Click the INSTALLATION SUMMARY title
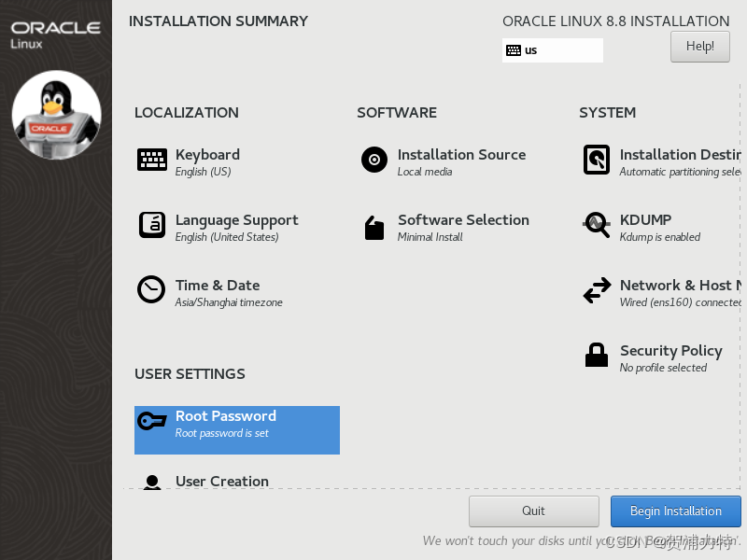 coord(218,21)
